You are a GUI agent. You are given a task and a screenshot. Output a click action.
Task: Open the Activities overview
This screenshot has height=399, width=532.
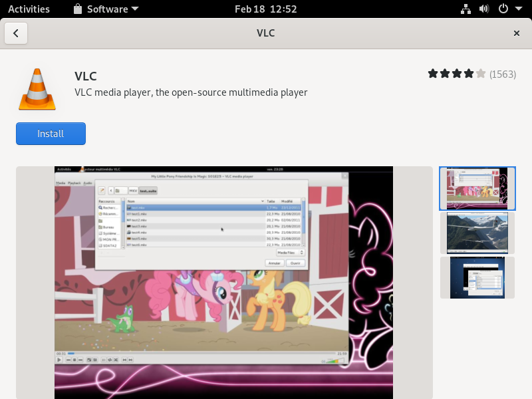[x=29, y=9]
